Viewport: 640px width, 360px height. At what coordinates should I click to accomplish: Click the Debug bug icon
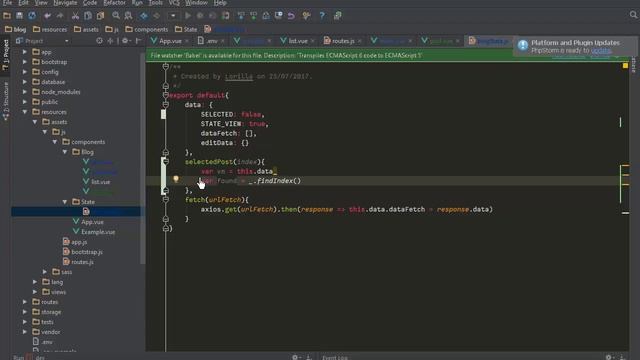tap(200, 16)
